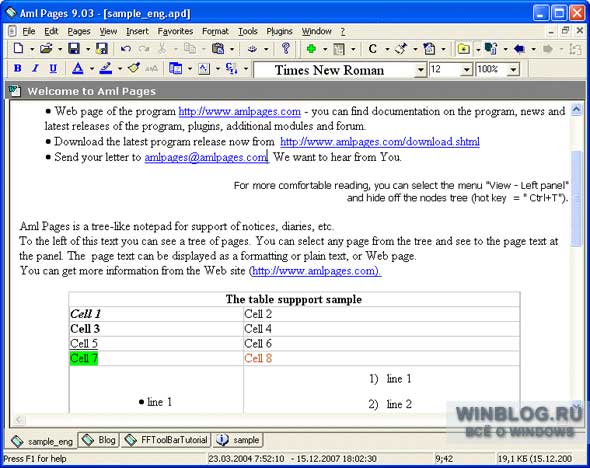Viewport: 590px width, 468px height.
Task: Toggle bold formatting
Action: coord(17,68)
